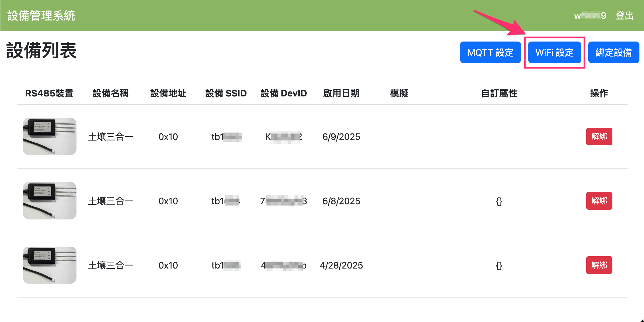Click the 登出 logout link
This screenshot has width=644, height=322.
click(624, 16)
